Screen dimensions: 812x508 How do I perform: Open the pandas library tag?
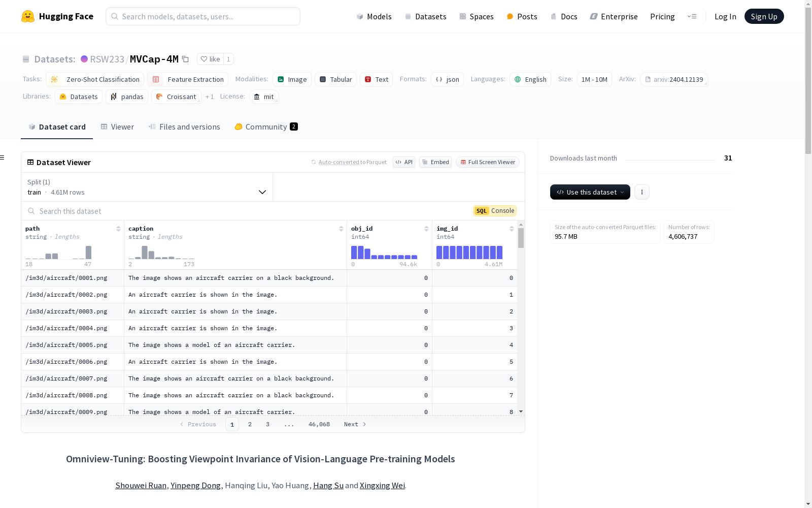[127, 97]
